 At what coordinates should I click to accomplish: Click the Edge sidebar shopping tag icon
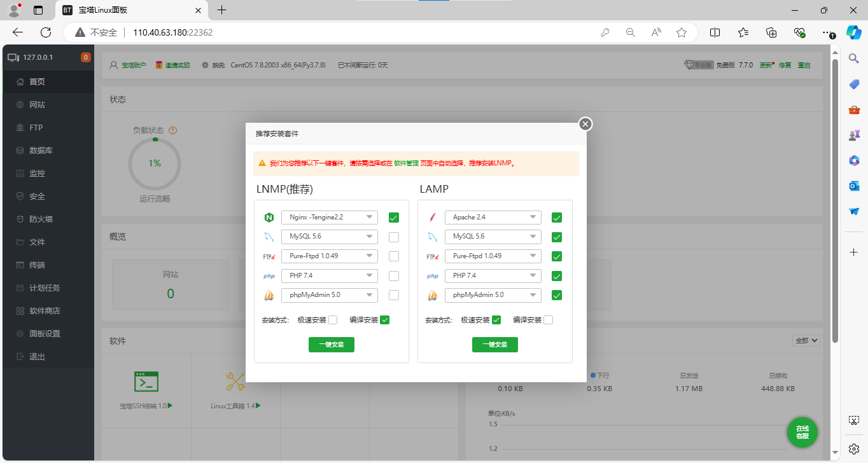[x=854, y=85]
